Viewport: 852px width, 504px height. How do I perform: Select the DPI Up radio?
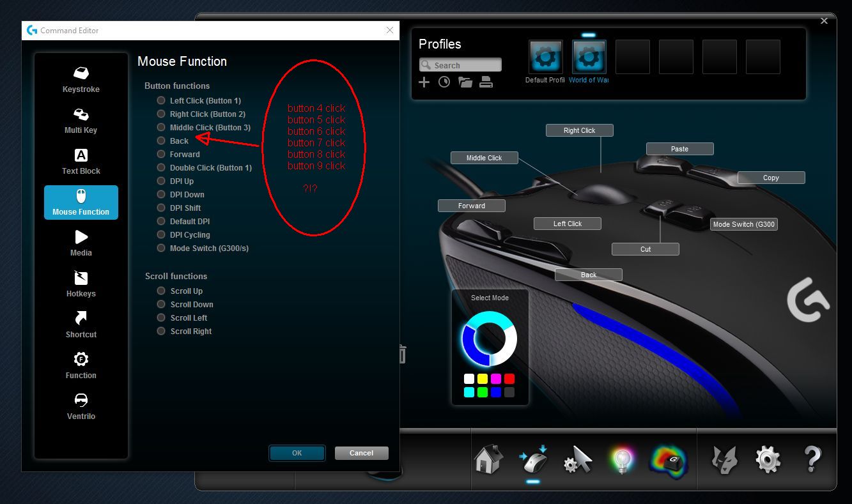pyautogui.click(x=161, y=181)
